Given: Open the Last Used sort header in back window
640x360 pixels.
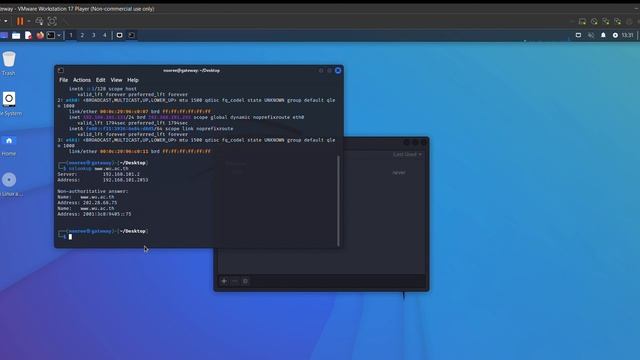Looking at the screenshot, I should (407, 154).
